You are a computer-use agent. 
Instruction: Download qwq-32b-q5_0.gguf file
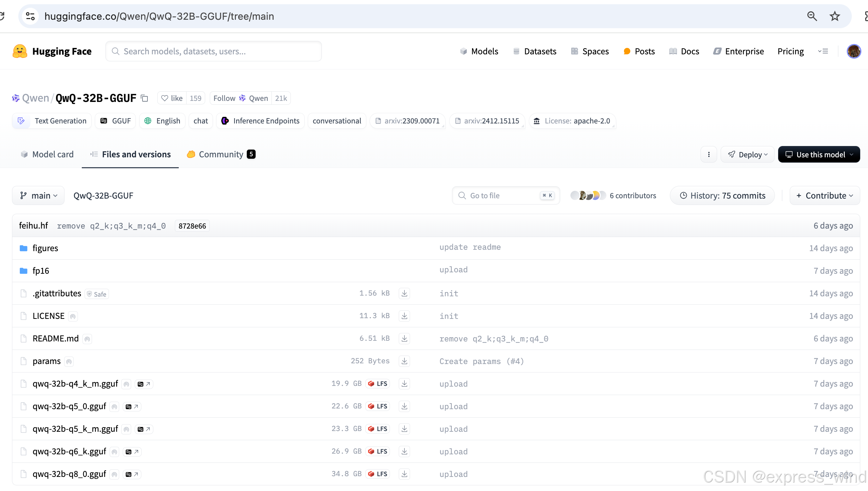(x=404, y=406)
